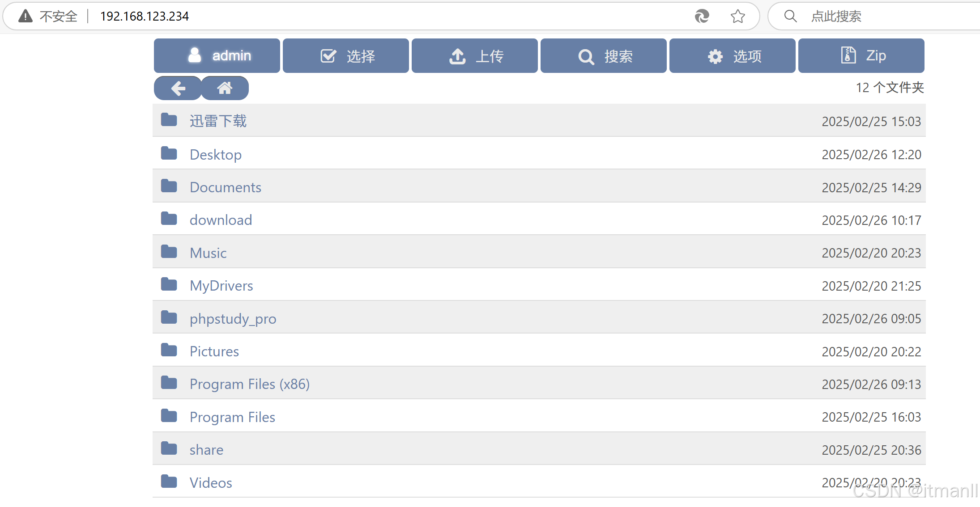Open search via the 搜索 magnifier icon
Viewport: 980px width, 507px height.
pyautogui.click(x=585, y=56)
